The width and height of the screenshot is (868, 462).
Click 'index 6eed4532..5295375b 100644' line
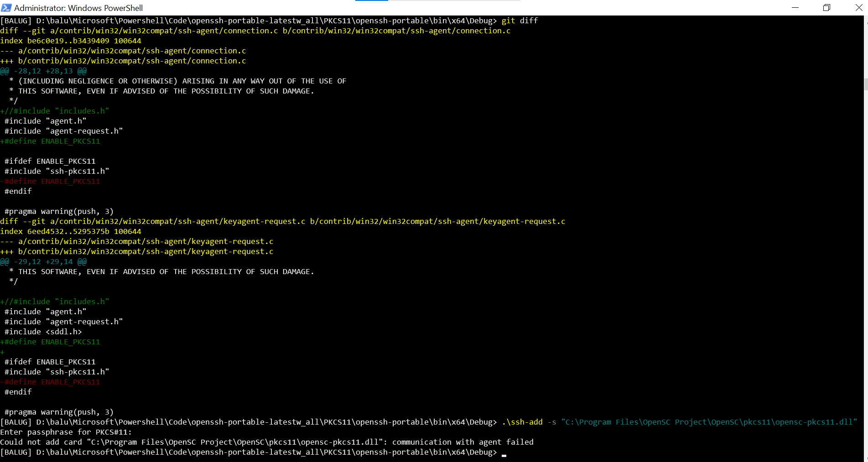click(x=71, y=231)
